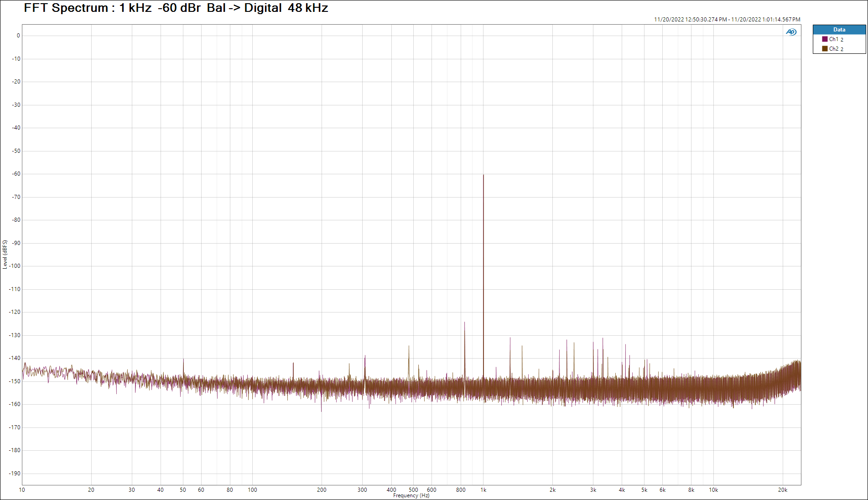Click the 1k tick label on frequency axis
This screenshot has height=500, width=868.
click(x=483, y=490)
